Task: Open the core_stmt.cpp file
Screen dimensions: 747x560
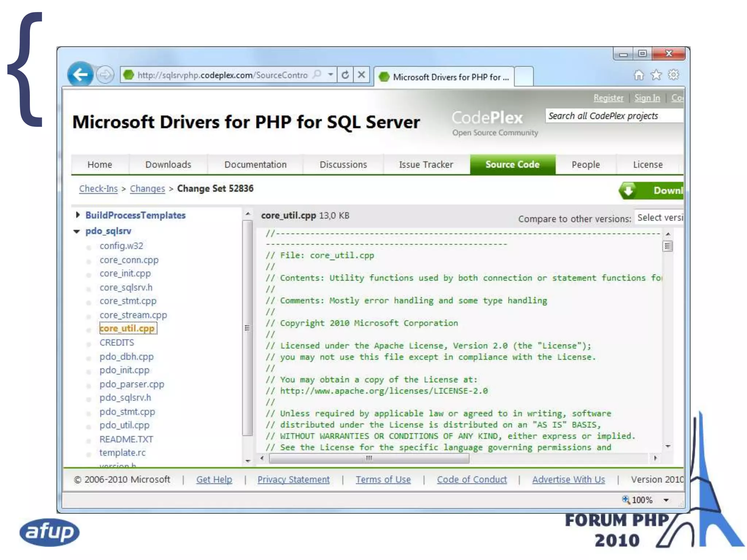Action: [128, 301]
